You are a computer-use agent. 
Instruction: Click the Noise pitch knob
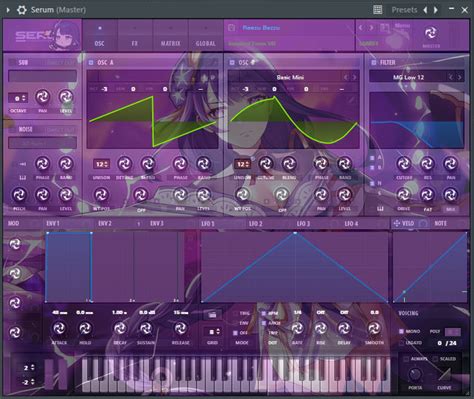click(19, 195)
